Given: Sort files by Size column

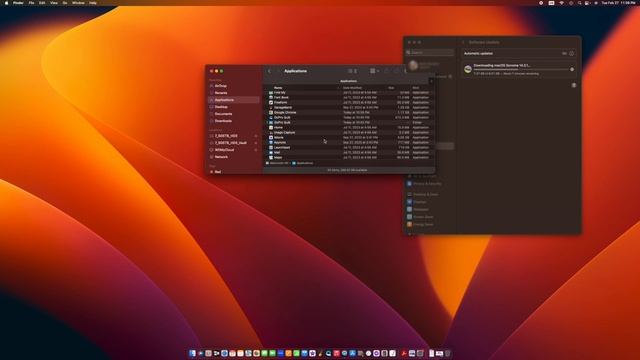Looking at the screenshot, I should click(391, 88).
